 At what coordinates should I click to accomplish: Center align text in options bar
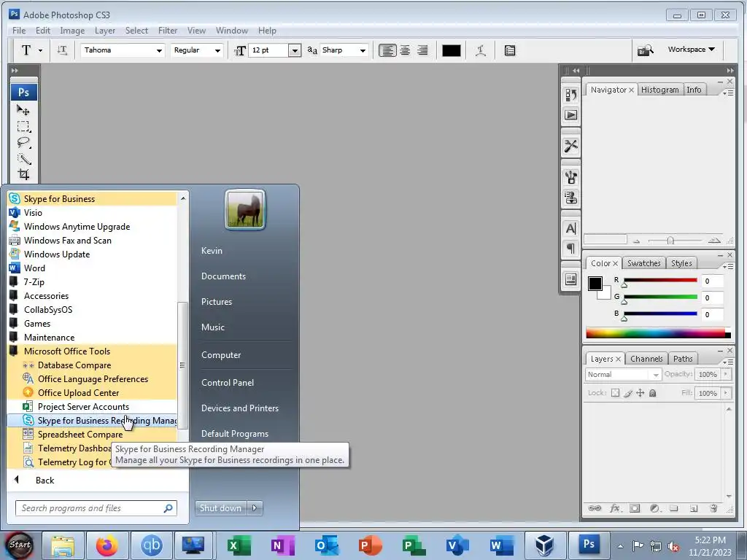[405, 50]
